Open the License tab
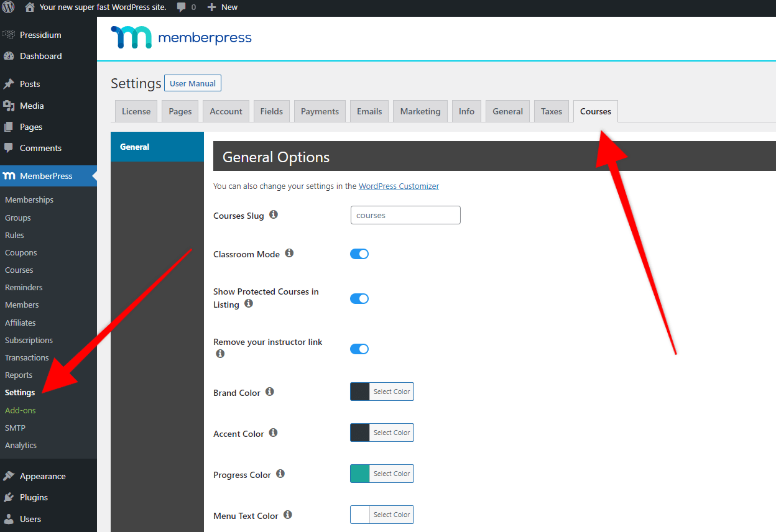The image size is (776, 532). [x=136, y=111]
